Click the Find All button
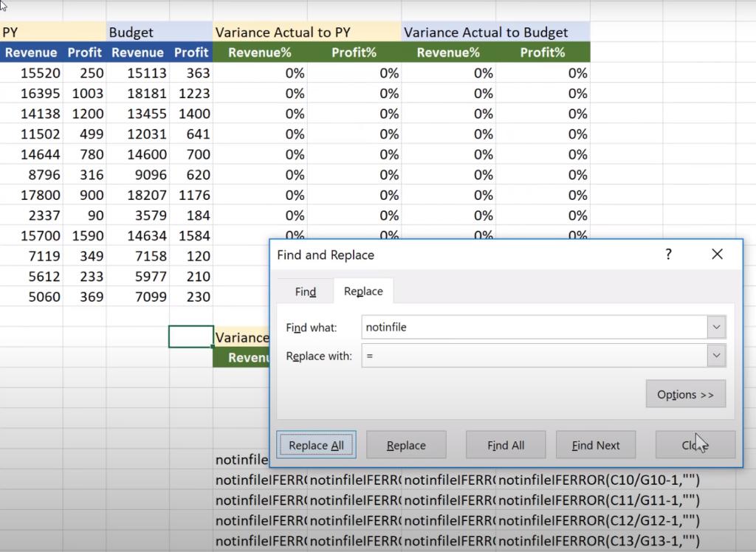Viewport: 756px width, 552px height. (505, 444)
